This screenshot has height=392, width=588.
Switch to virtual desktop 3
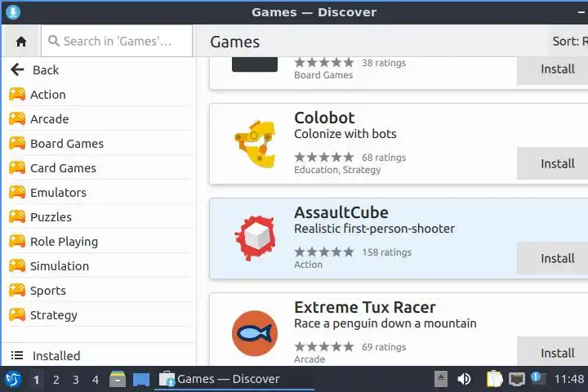coord(75,380)
